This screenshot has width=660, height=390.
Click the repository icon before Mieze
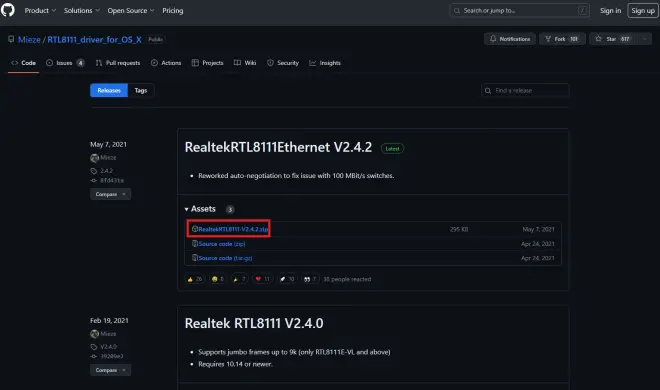[x=11, y=39]
